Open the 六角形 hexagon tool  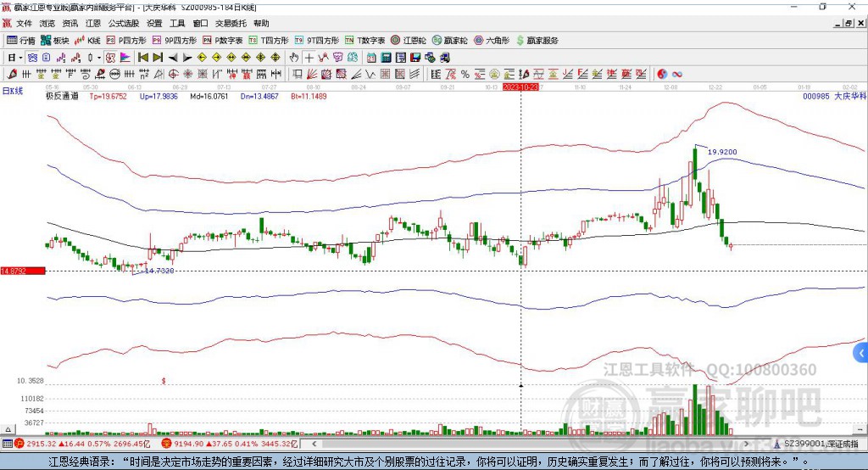point(492,41)
